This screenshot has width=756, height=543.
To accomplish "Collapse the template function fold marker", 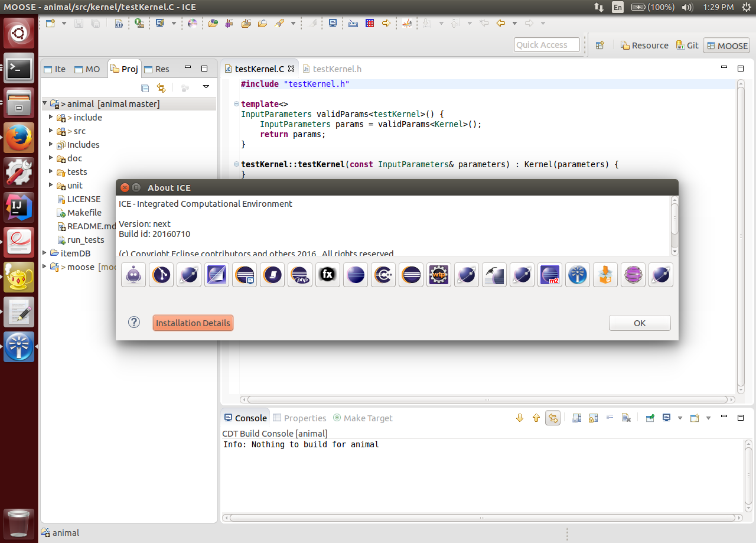I will click(236, 104).
